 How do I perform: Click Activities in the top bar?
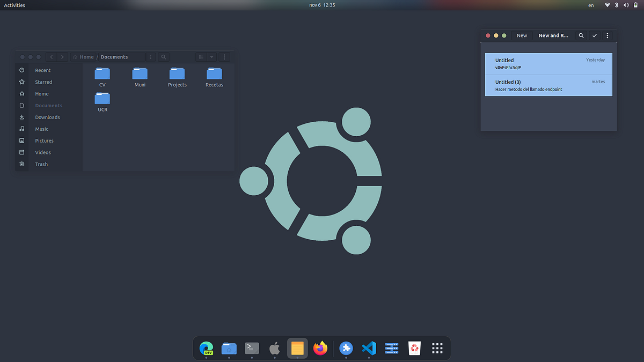[14, 5]
